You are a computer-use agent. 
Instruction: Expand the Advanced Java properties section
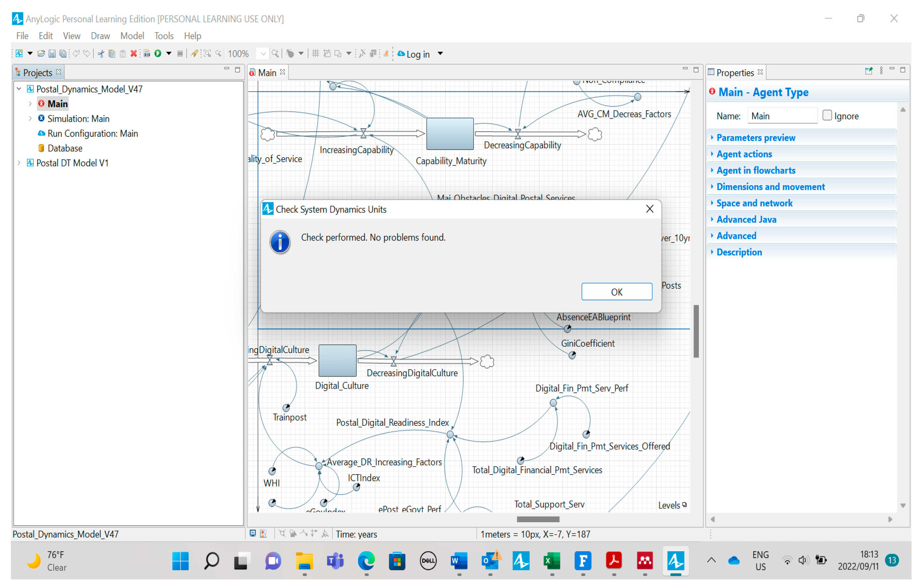coord(746,219)
